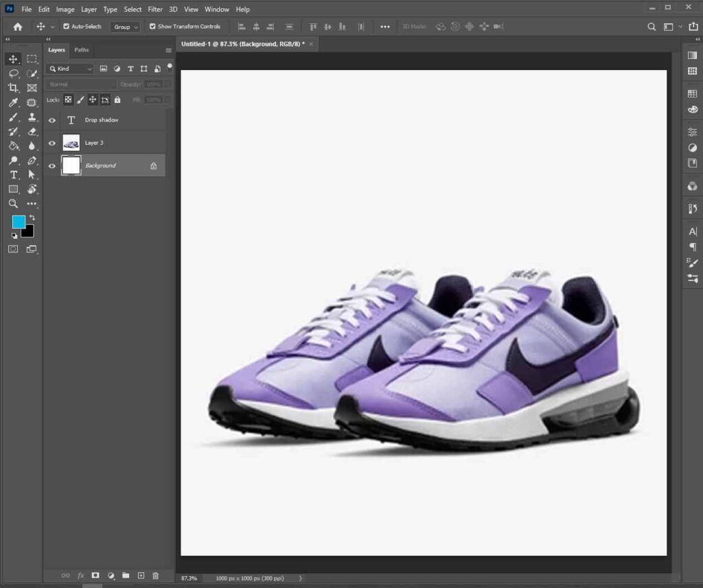Select the Blur tool
Viewport: 703px width, 588px height.
(32, 145)
